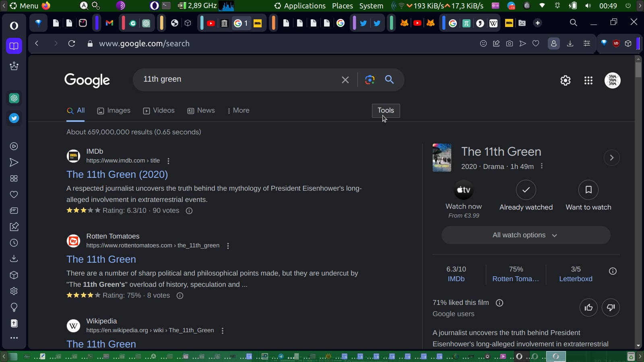Open Wikipedia The 11th Green result
Screen dimensions: 644x362
click(101, 344)
